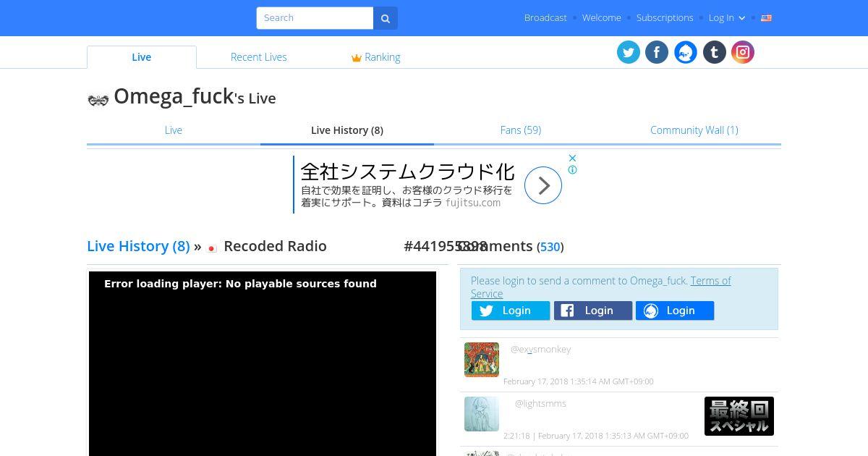Click the Omega_fuck username heading

(174, 96)
